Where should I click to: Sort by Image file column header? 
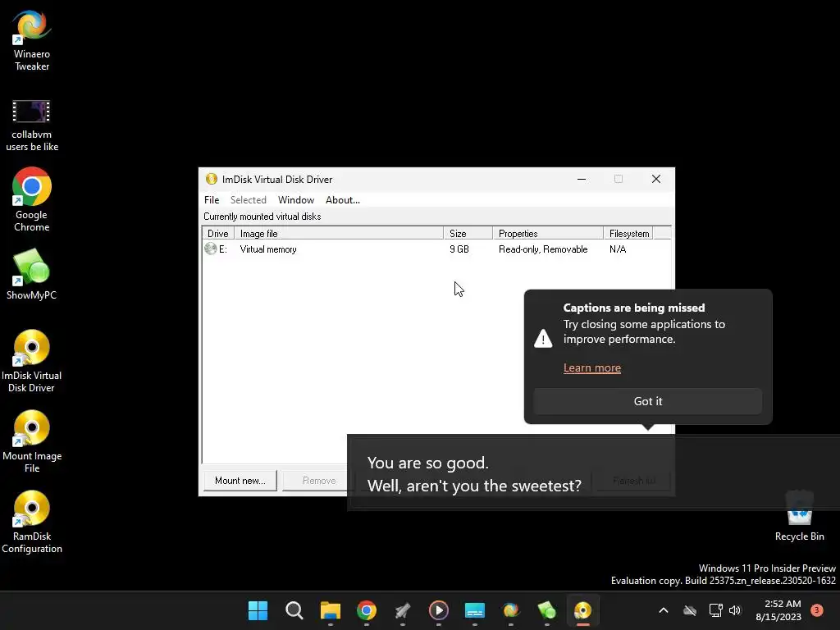click(x=339, y=234)
